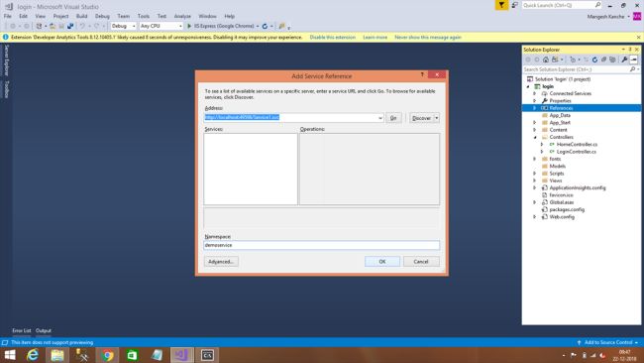Viewport: 644px width, 363px height.
Task: Click Add to Source Control in status bar
Action: coord(608,342)
